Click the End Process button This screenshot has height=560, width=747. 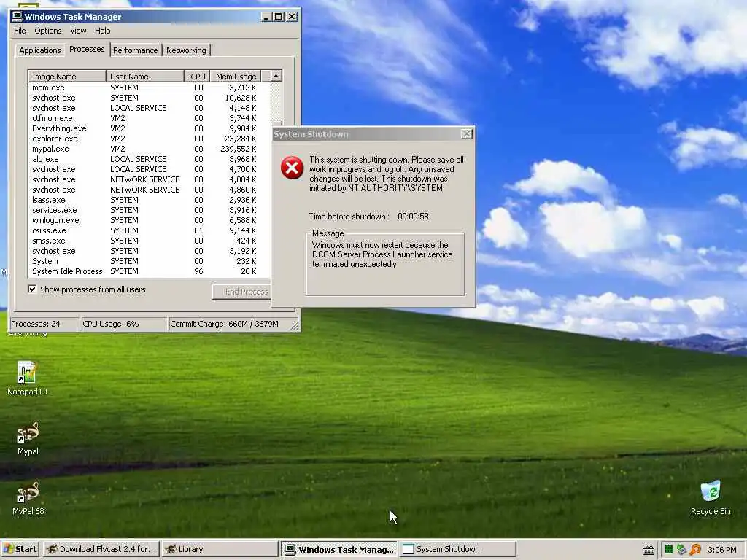[241, 292]
